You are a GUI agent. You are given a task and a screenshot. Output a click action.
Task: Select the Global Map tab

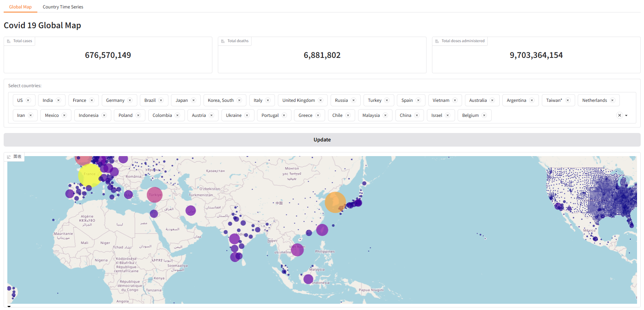[x=21, y=7]
